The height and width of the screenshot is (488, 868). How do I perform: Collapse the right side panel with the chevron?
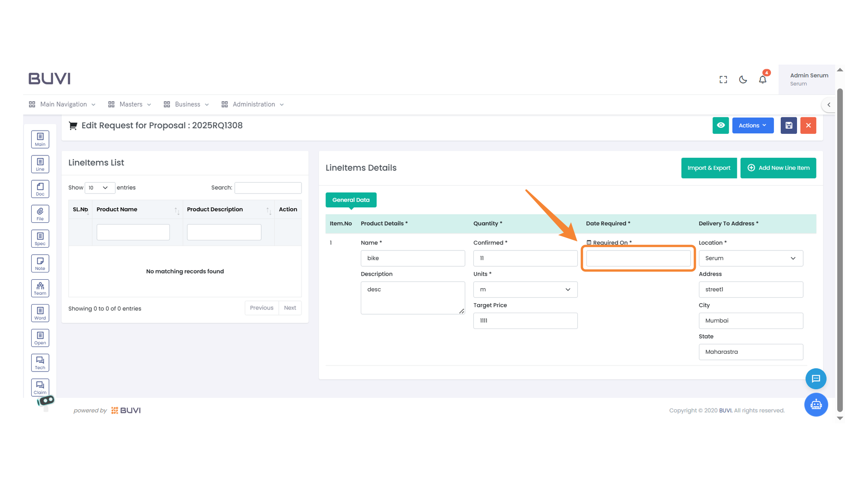pyautogui.click(x=829, y=104)
